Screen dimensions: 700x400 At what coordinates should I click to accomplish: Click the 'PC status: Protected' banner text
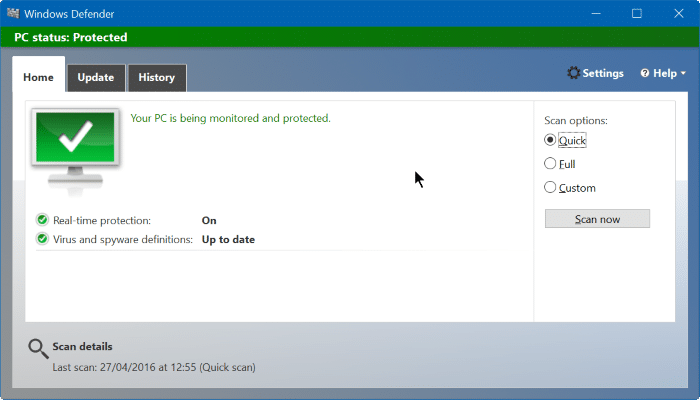71,38
